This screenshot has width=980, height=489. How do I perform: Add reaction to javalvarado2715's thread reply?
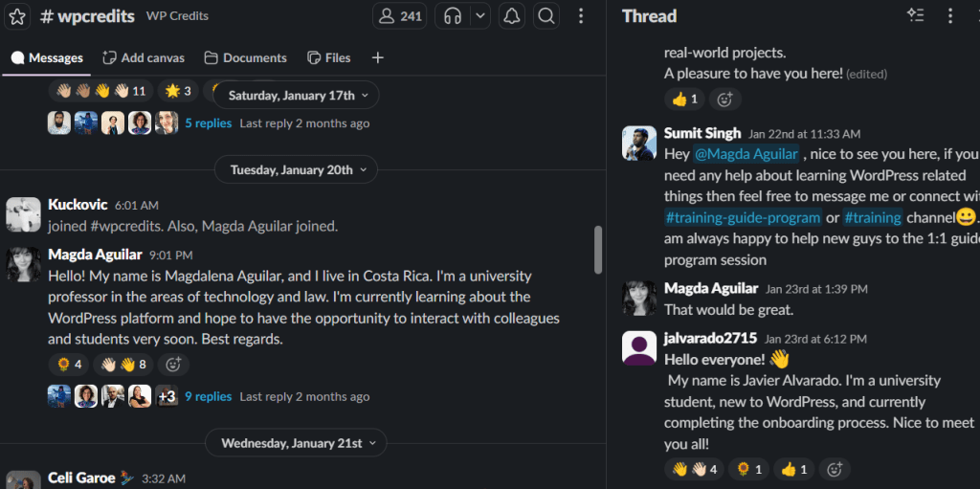(x=835, y=469)
